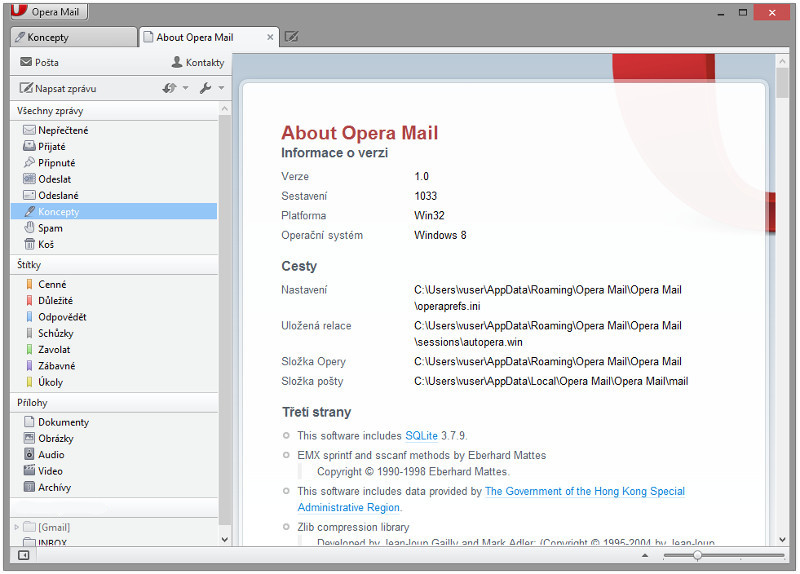The height and width of the screenshot is (574, 800).
Task: Open the dropdown next to wrench icon
Action: 221,88
